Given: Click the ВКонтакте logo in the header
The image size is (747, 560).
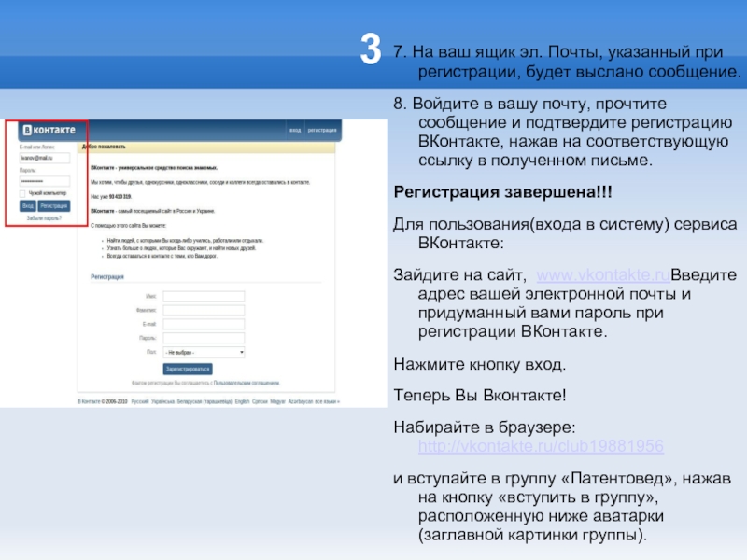Looking at the screenshot, I should tap(49, 130).
